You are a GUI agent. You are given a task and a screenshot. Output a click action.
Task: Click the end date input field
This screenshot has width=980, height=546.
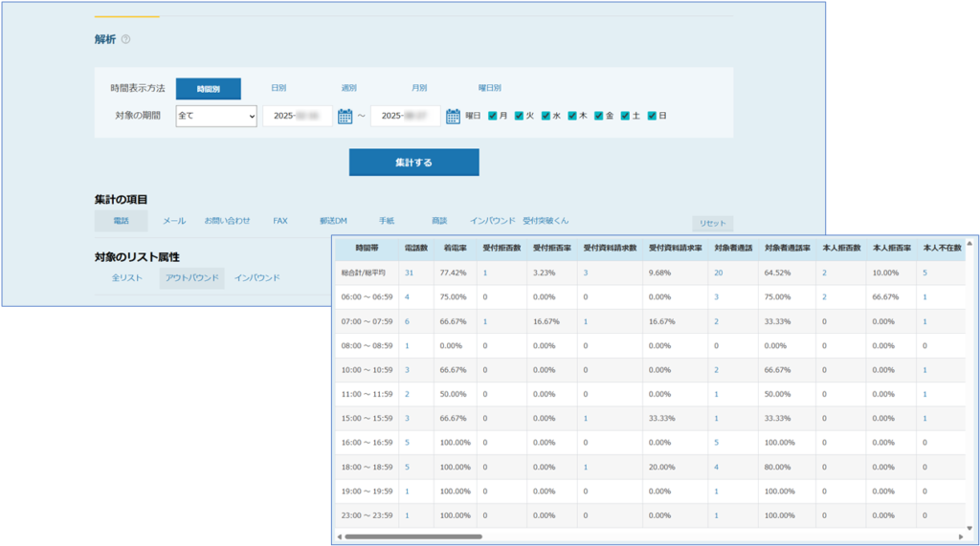point(406,117)
